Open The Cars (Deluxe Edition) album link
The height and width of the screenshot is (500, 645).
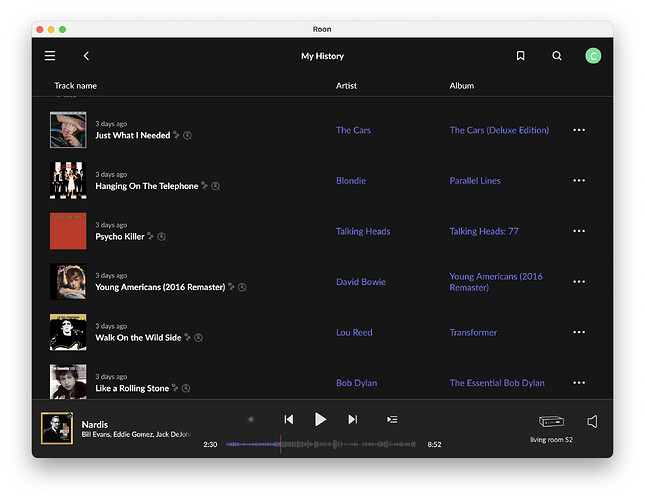pos(499,130)
